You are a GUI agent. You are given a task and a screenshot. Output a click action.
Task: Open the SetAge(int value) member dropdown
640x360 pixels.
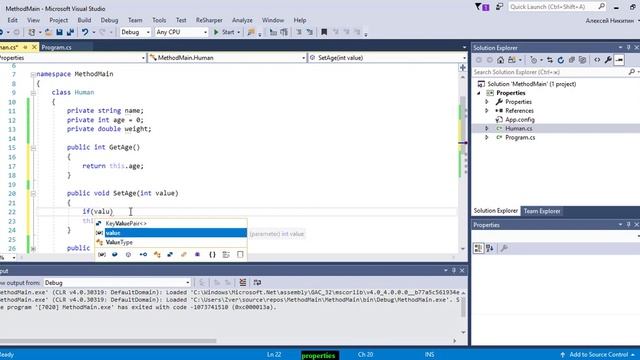387,58
